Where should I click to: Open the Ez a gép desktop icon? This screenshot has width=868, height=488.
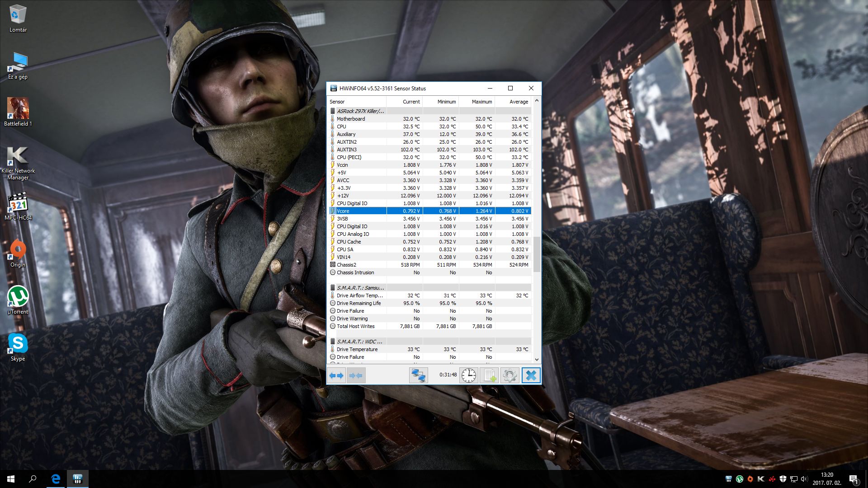coord(18,66)
